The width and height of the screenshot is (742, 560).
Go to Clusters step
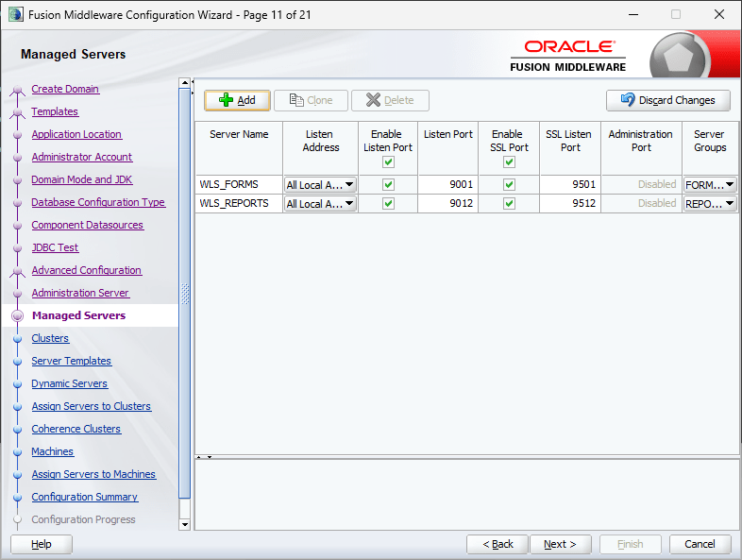pyautogui.click(x=50, y=338)
